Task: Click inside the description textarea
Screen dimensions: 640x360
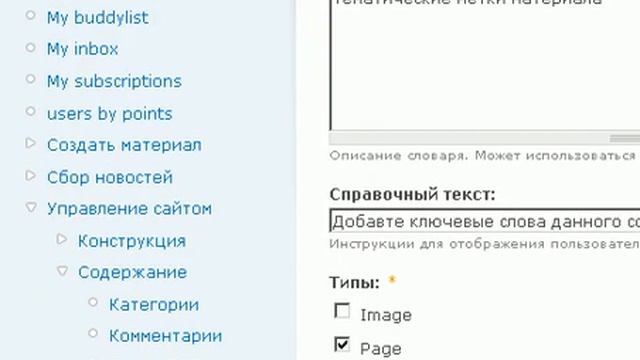Action: click(x=484, y=65)
